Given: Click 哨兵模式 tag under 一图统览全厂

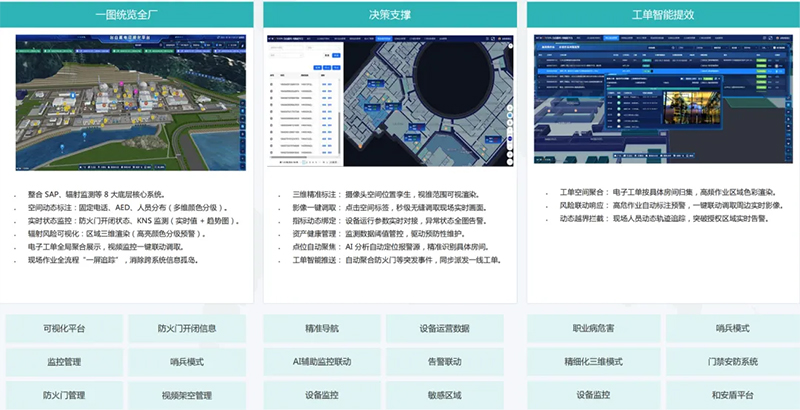Looking at the screenshot, I should tap(187, 362).
